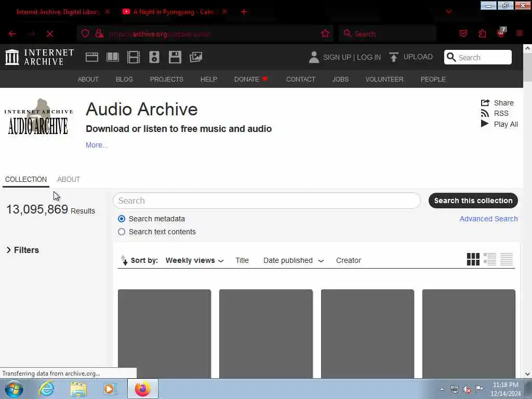This screenshot has height=399, width=532.
Task: Click the collection search input field
Action: click(x=267, y=201)
